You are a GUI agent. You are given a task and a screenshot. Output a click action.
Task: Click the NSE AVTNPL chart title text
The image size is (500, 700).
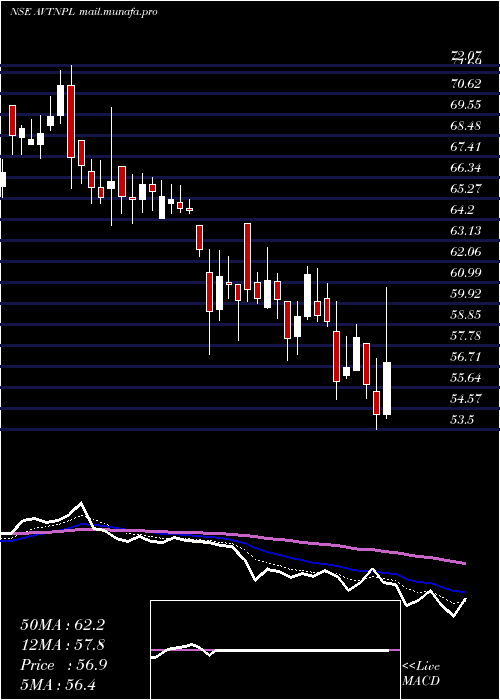(83, 12)
